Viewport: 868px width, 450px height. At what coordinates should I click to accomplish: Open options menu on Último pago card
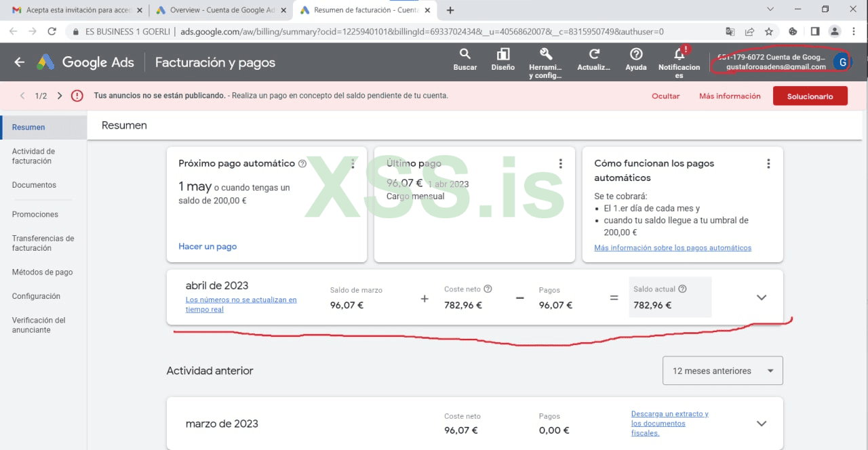click(560, 164)
